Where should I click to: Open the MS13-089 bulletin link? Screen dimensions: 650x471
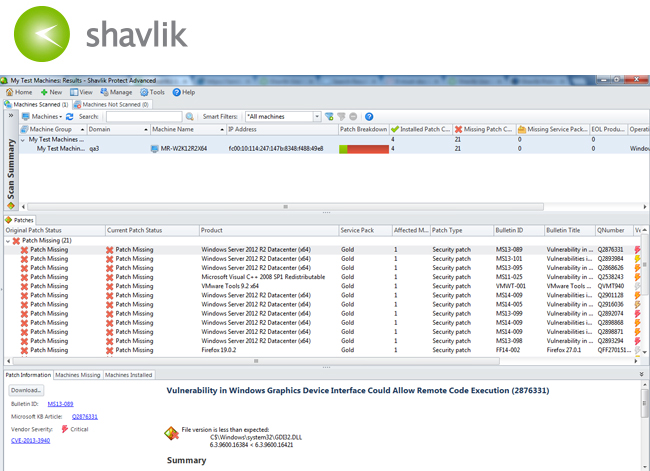(x=61, y=404)
